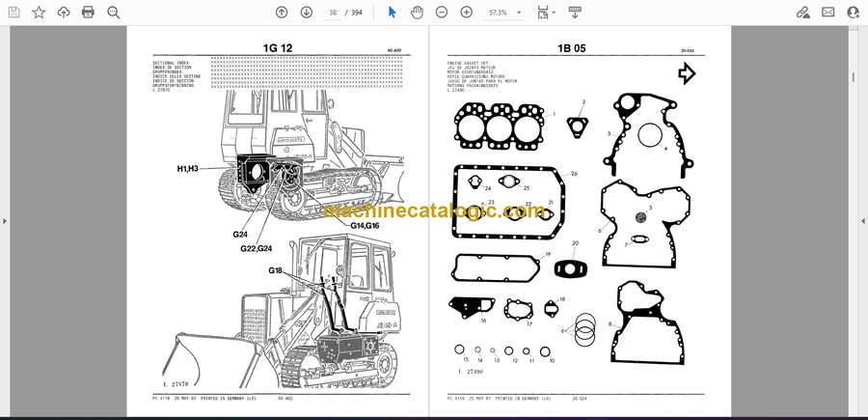Image resolution: width=868 pixels, height=420 pixels.
Task: Zoom out with the minus button
Action: pos(441,13)
